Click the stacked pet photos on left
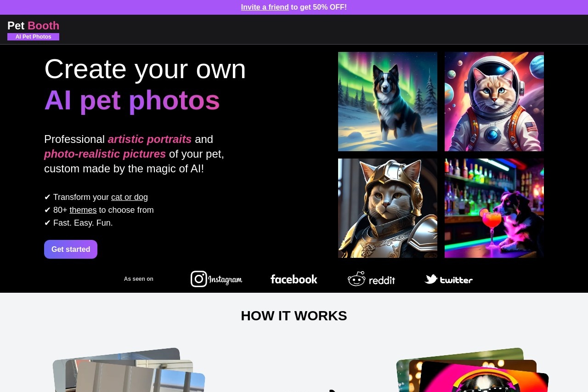This screenshot has height=392, width=588. coord(129,370)
